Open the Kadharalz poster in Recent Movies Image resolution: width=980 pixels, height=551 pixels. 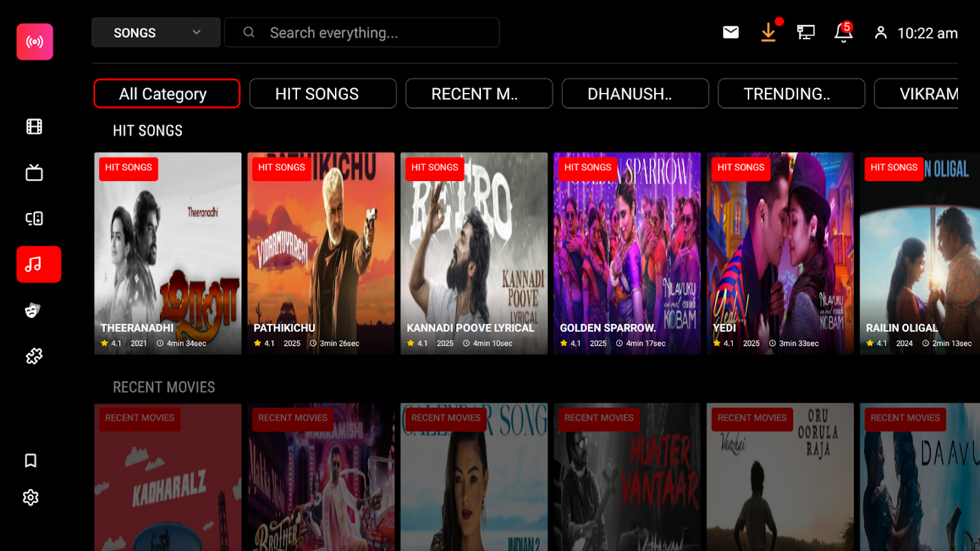(168, 477)
